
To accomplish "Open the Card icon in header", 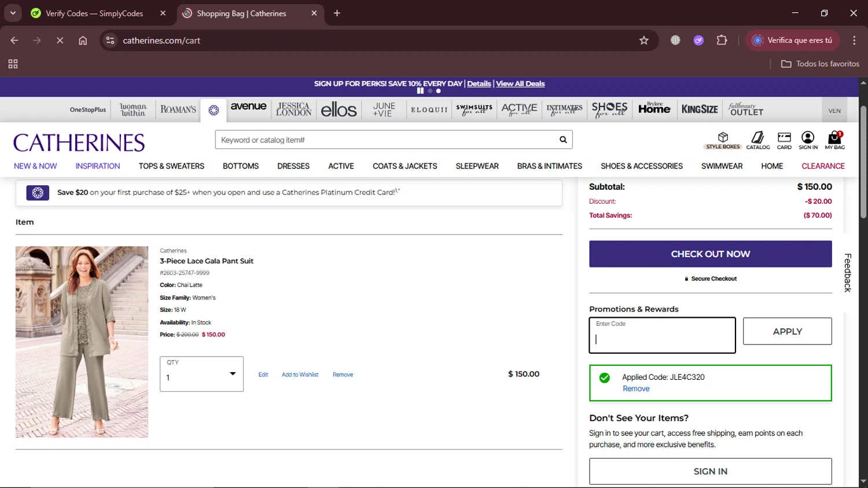I will [784, 140].
